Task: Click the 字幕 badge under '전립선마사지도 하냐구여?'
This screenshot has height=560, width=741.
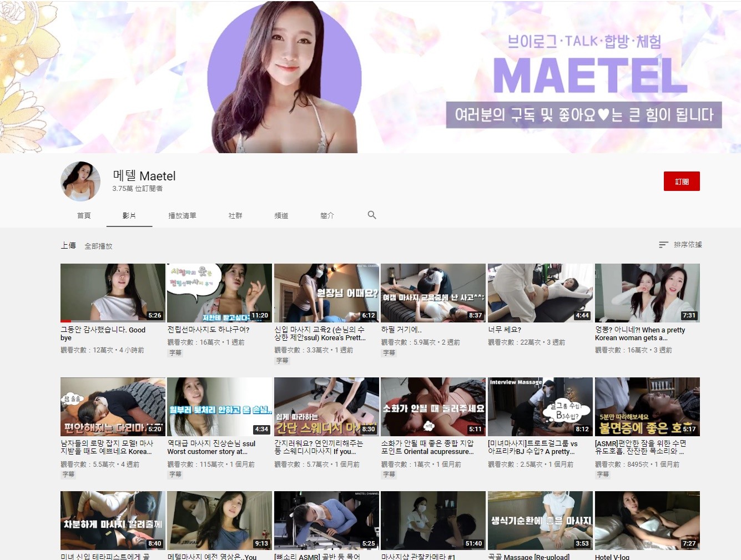Action: pos(175,352)
